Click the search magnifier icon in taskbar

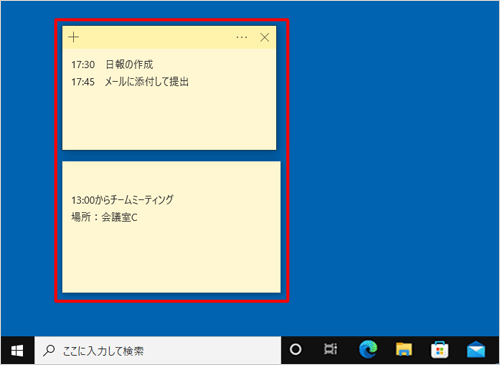click(49, 350)
